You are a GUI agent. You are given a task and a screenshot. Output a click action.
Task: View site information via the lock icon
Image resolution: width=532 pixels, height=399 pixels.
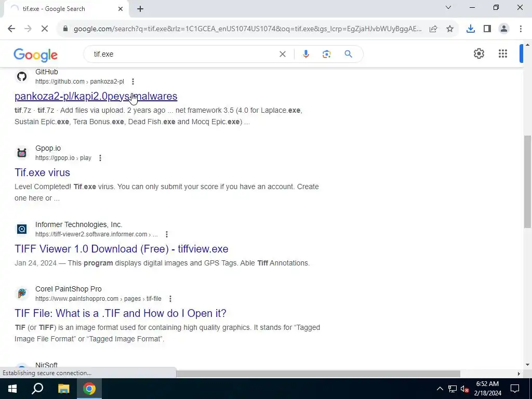coord(65,29)
